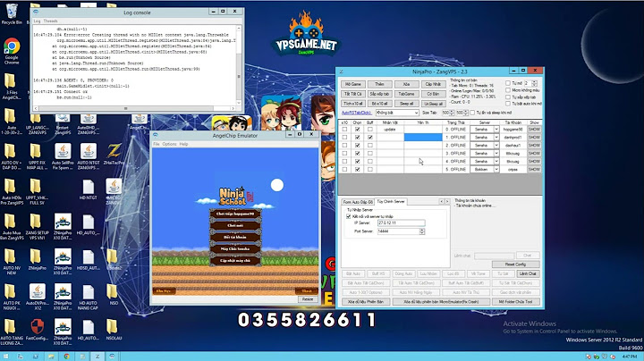Enable the Tự sắp xếp tab checkbox
Image resolution: width=644 pixels, height=361 pixels.
click(x=508, y=97)
